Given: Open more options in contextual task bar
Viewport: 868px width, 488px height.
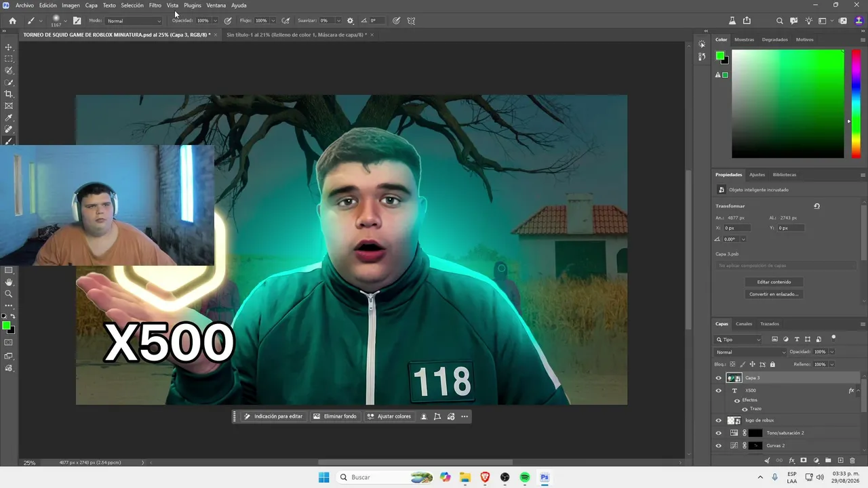Looking at the screenshot, I should (465, 416).
